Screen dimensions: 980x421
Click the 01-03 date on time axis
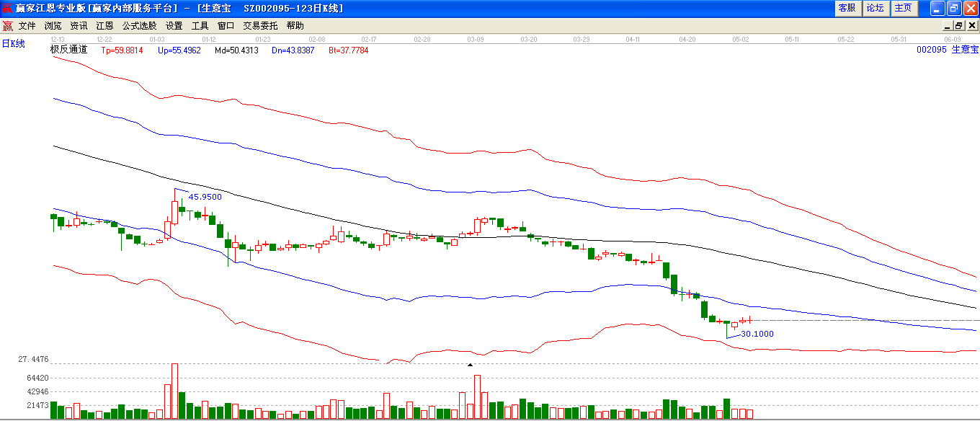(156, 39)
